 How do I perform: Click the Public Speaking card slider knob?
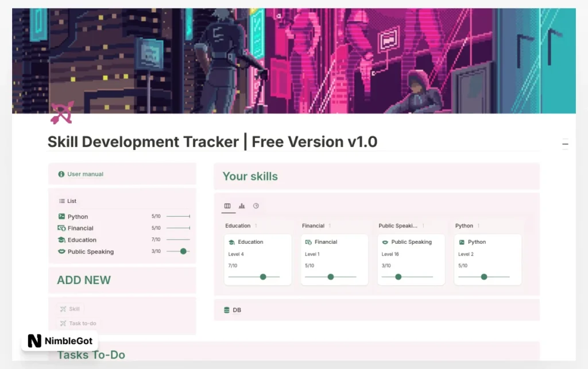click(x=399, y=276)
